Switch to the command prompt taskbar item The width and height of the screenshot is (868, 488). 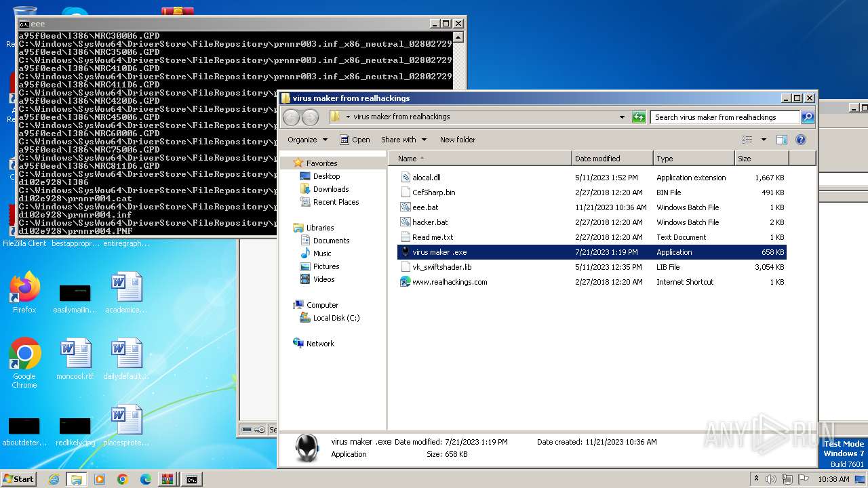tap(192, 479)
